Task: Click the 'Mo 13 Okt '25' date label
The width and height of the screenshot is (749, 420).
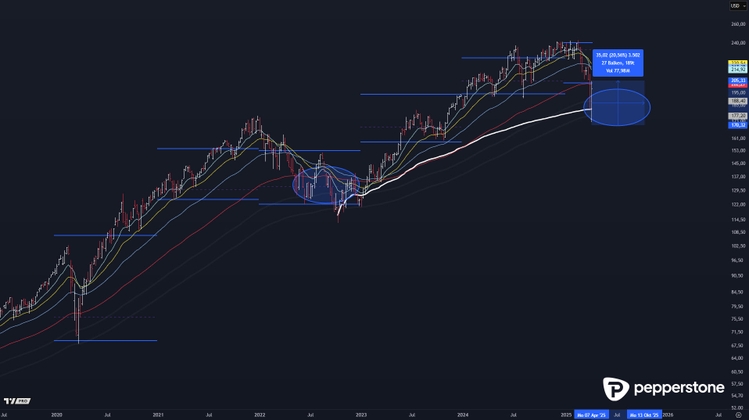Action: (x=644, y=415)
